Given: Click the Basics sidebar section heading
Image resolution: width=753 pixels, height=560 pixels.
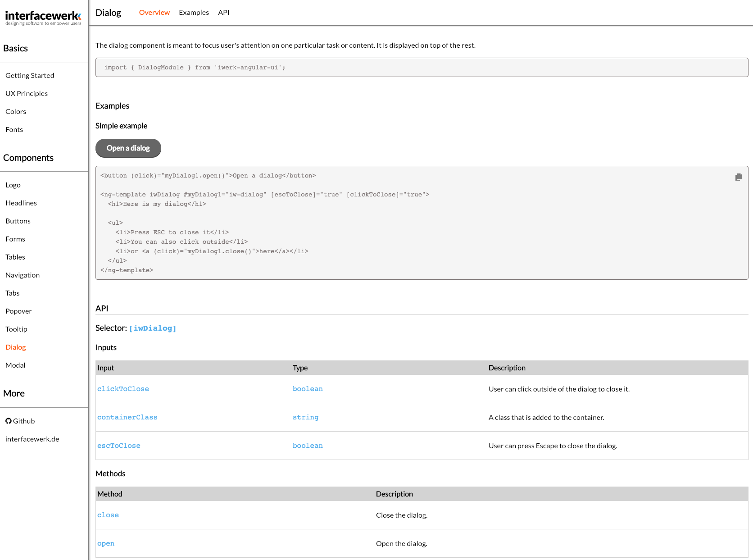Looking at the screenshot, I should click(15, 48).
